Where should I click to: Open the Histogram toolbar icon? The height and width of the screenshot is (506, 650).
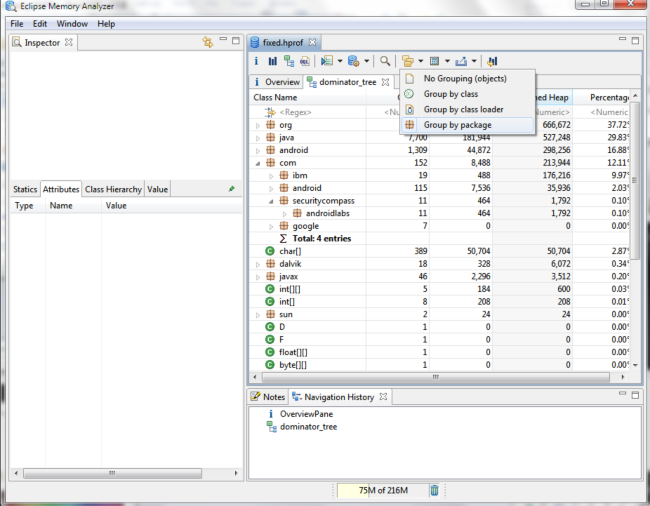click(272, 61)
